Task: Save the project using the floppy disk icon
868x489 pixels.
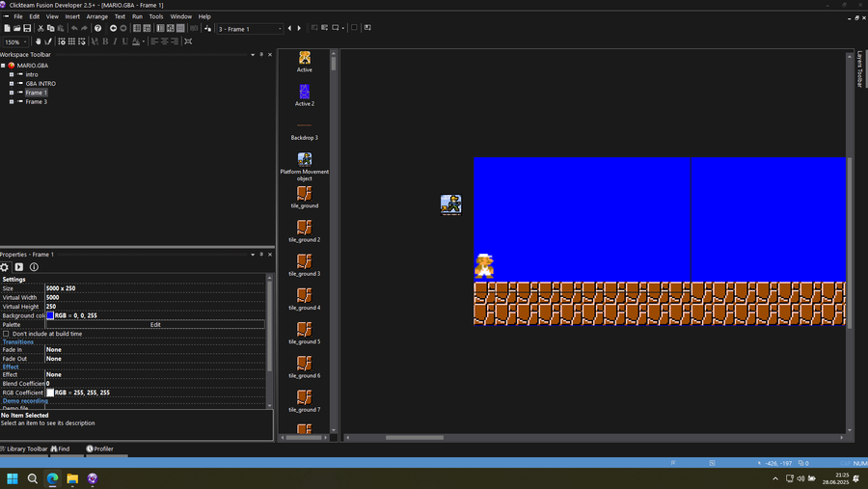Action: 27,28
